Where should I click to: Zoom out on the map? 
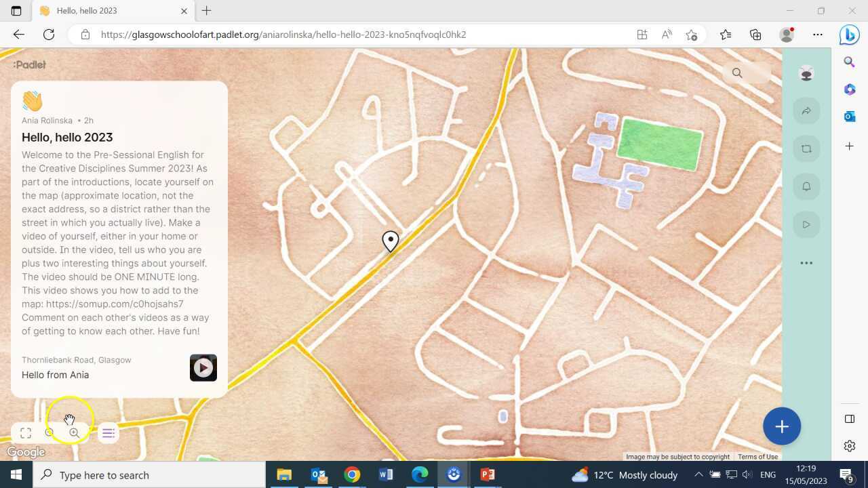point(50,432)
